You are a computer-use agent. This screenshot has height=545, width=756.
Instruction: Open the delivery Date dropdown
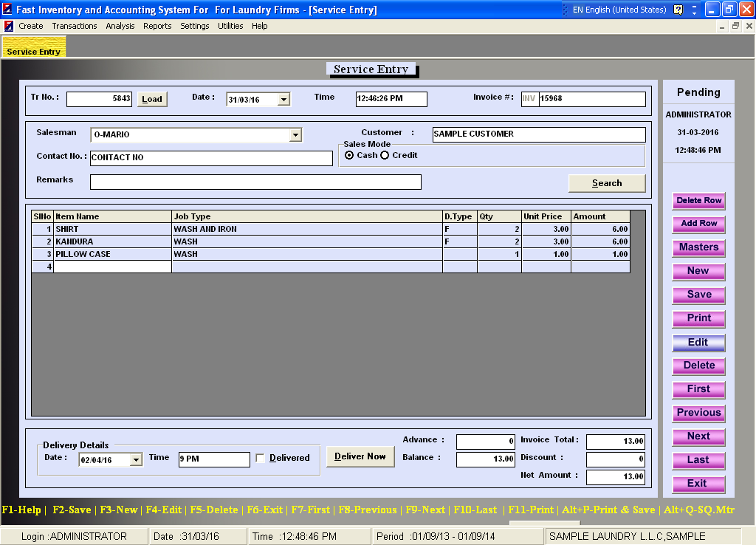click(x=136, y=460)
